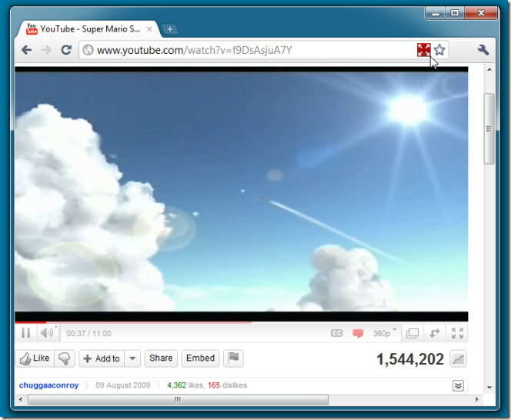Click the Add to button
Screen dimensions: 511x420
[x=102, y=358]
